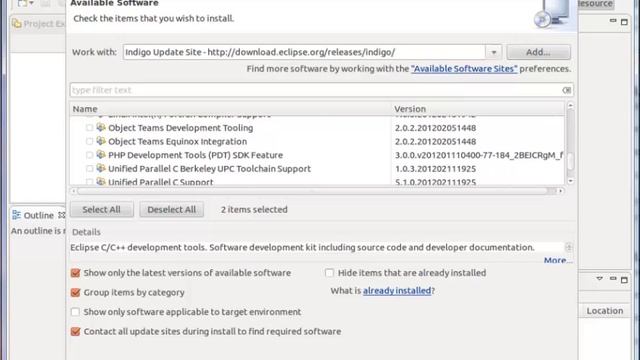The height and width of the screenshot is (360, 640).
Task: Click Select All button
Action: point(102,209)
